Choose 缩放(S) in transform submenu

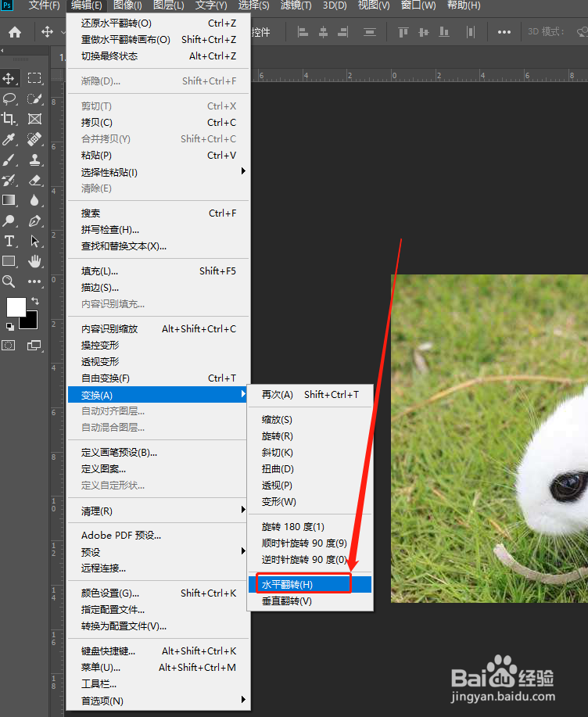(x=310, y=419)
